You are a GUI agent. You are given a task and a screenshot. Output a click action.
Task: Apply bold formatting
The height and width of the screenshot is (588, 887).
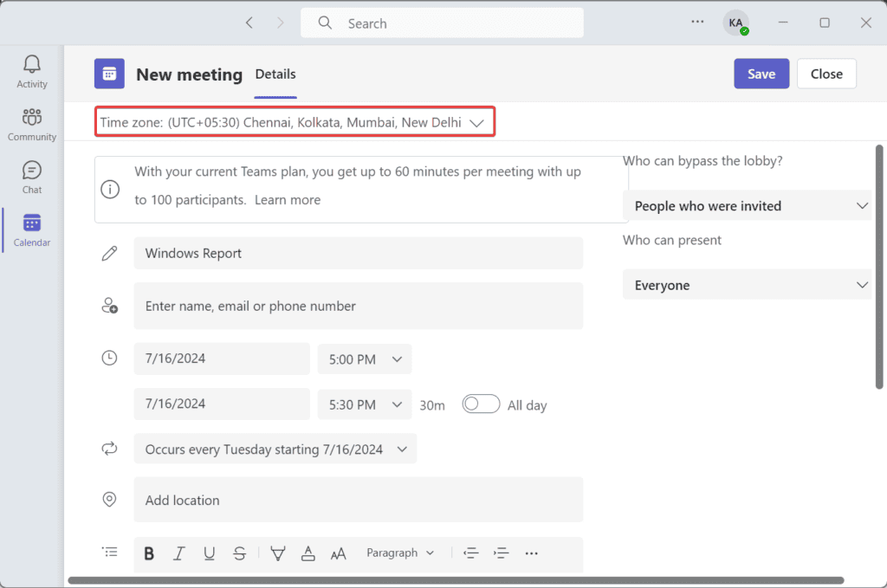149,553
